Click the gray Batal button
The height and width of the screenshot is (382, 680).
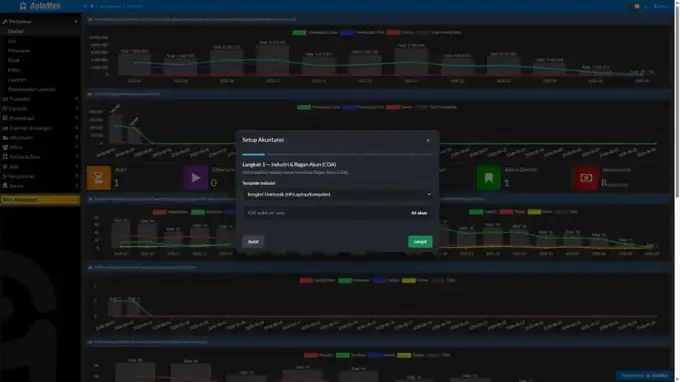(x=253, y=242)
